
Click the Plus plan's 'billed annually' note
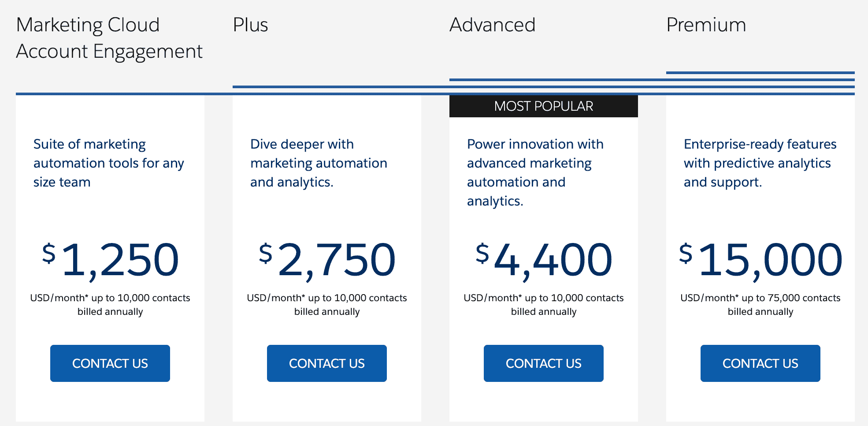327,312
